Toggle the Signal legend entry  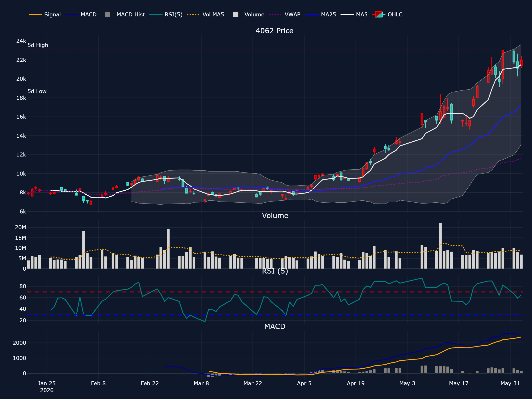[45, 14]
